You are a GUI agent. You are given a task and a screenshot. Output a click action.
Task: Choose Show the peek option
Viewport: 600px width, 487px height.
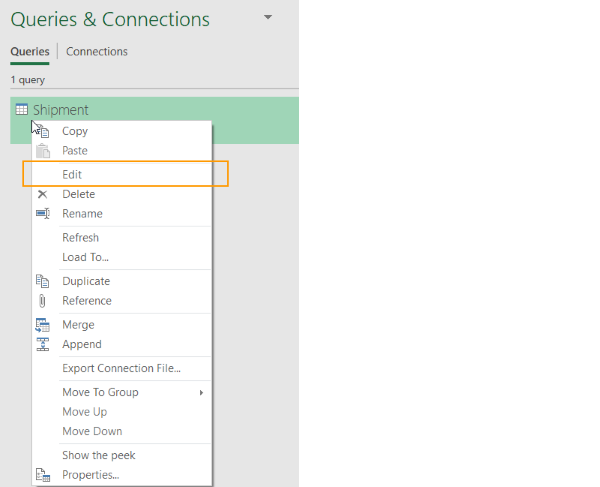[x=98, y=455]
